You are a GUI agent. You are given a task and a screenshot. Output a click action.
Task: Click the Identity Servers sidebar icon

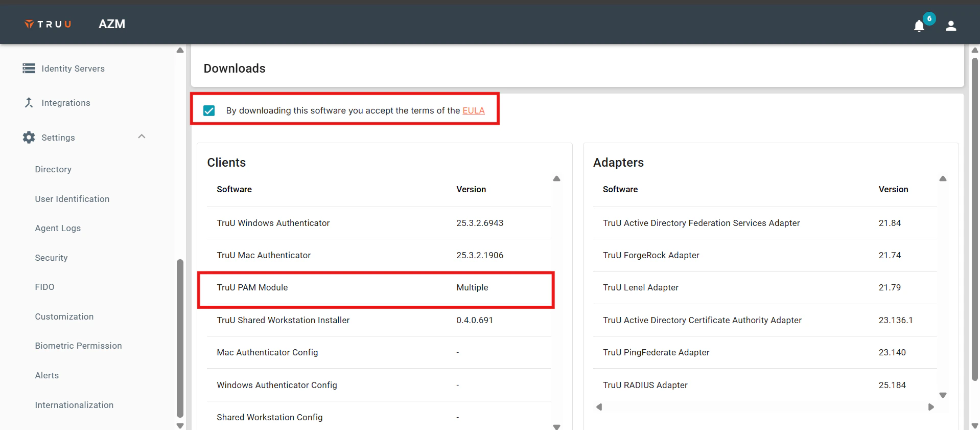coord(29,69)
